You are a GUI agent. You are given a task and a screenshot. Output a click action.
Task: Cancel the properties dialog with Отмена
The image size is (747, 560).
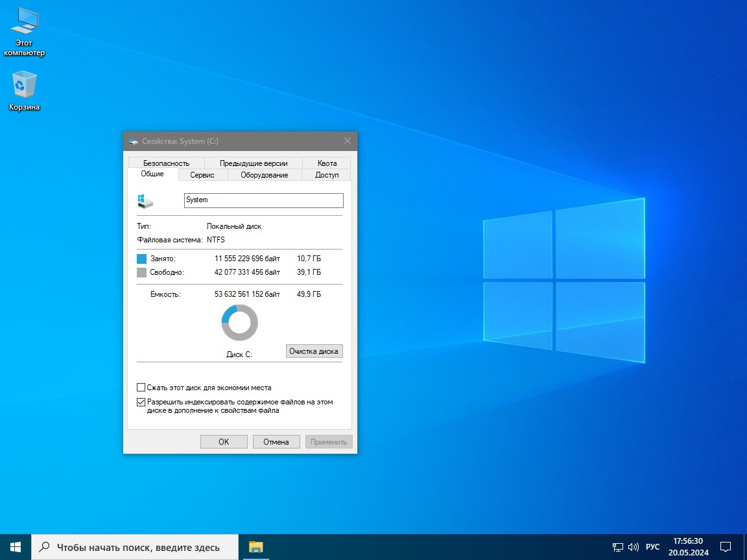(276, 441)
